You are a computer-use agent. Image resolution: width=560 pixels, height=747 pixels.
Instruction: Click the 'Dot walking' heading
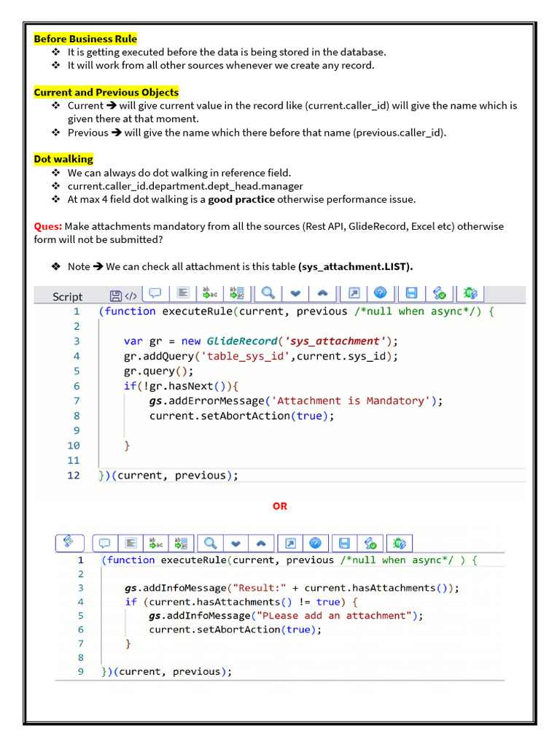coord(63,158)
